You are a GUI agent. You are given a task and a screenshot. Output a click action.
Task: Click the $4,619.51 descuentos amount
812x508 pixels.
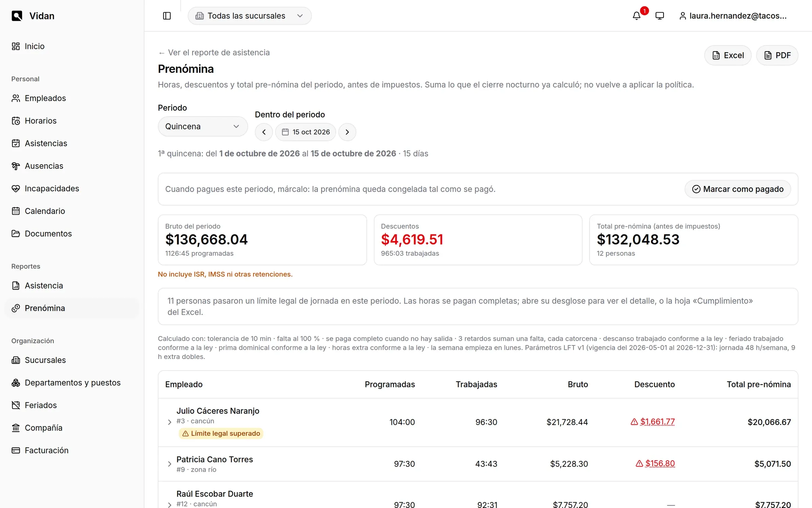point(412,239)
